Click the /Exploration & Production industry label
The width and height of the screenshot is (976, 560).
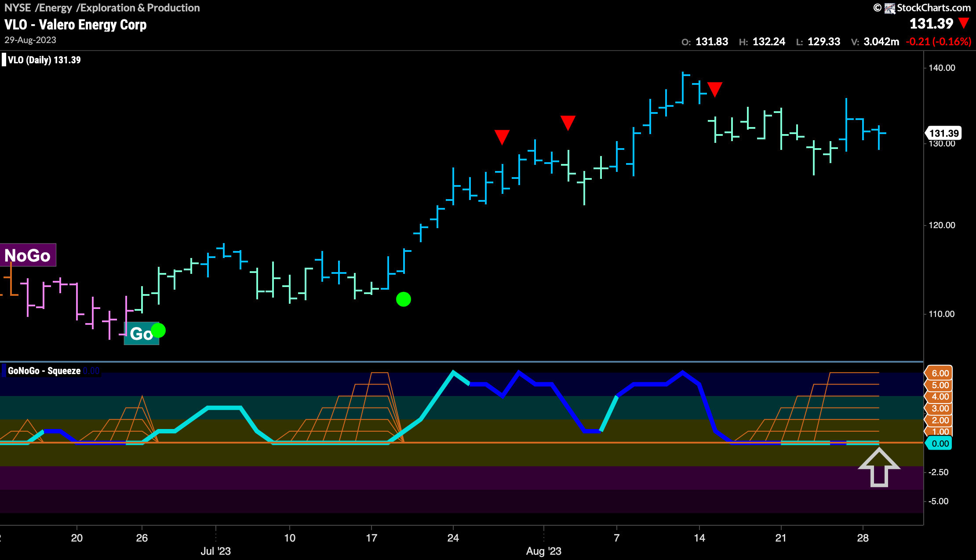138,7
